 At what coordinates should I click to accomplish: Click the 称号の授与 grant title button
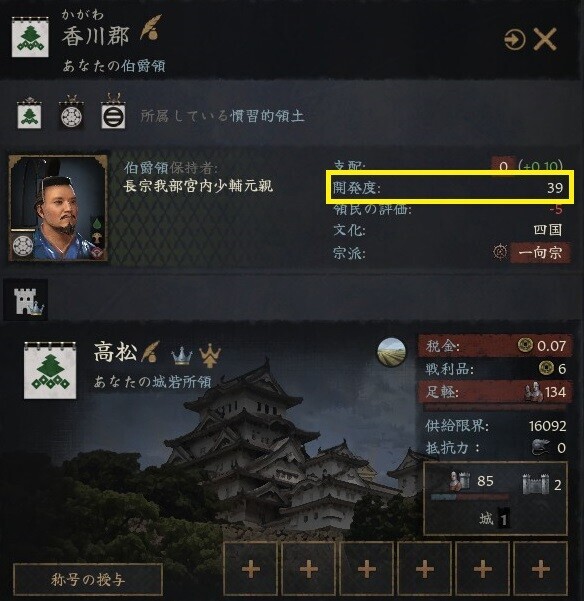[x=88, y=579]
